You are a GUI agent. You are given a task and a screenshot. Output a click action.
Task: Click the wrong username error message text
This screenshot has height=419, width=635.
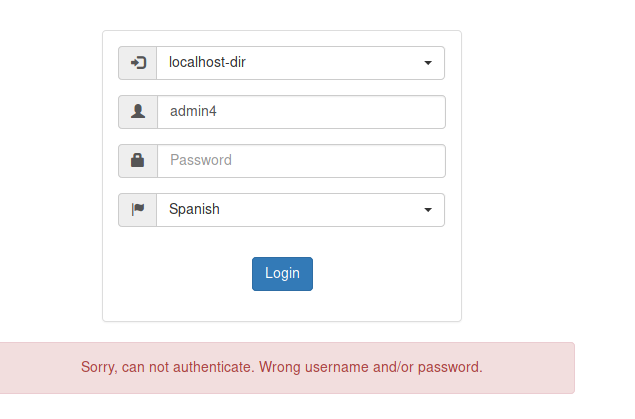coord(282,367)
